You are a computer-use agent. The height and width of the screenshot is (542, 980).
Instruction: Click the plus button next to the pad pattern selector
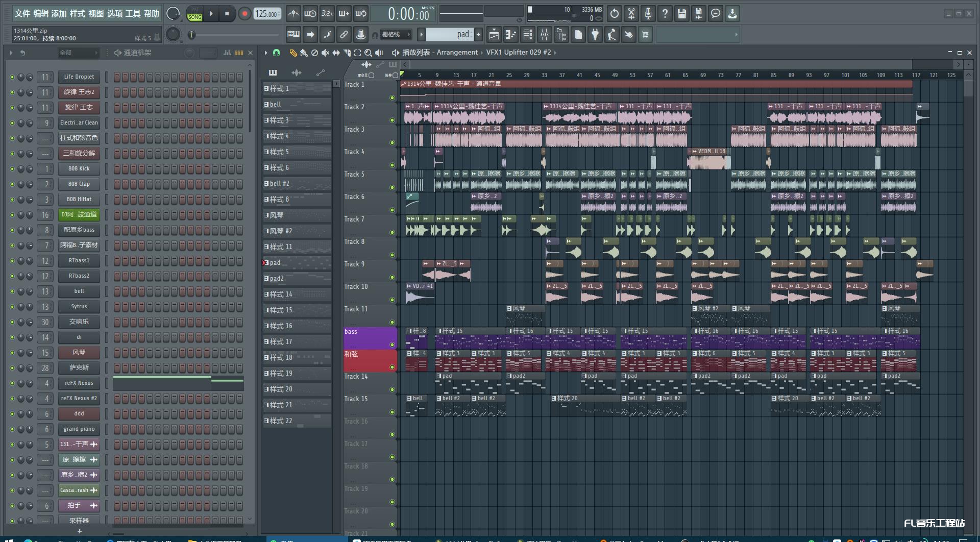478,35
